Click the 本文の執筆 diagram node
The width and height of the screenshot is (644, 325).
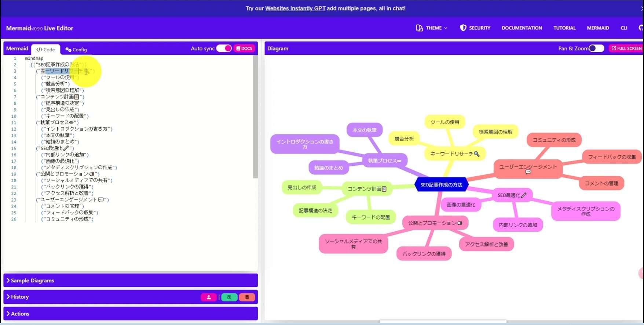pyautogui.click(x=365, y=130)
